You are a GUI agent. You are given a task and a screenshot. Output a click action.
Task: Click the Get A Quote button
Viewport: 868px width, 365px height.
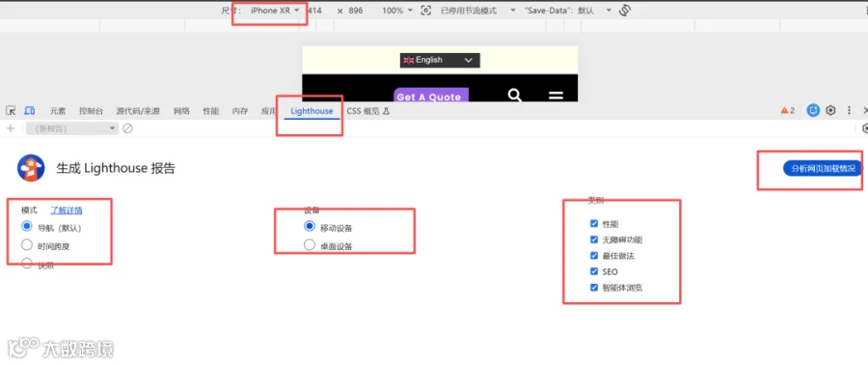431,96
